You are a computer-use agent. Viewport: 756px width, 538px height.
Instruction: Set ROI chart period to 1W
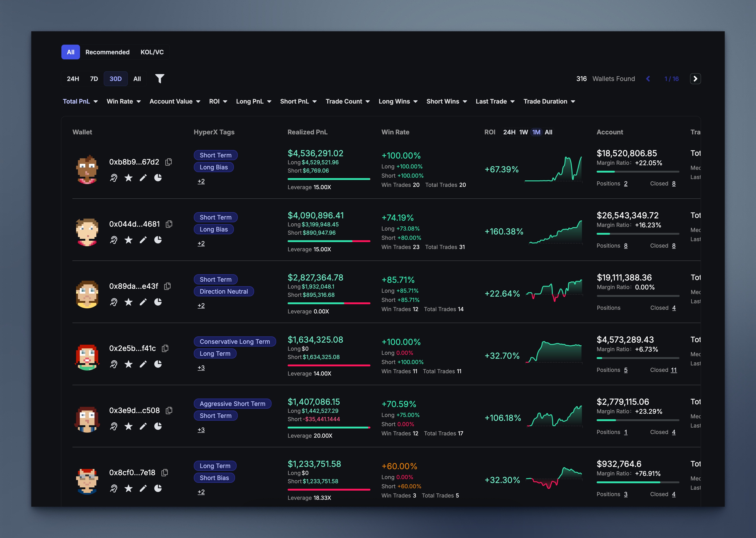click(523, 132)
